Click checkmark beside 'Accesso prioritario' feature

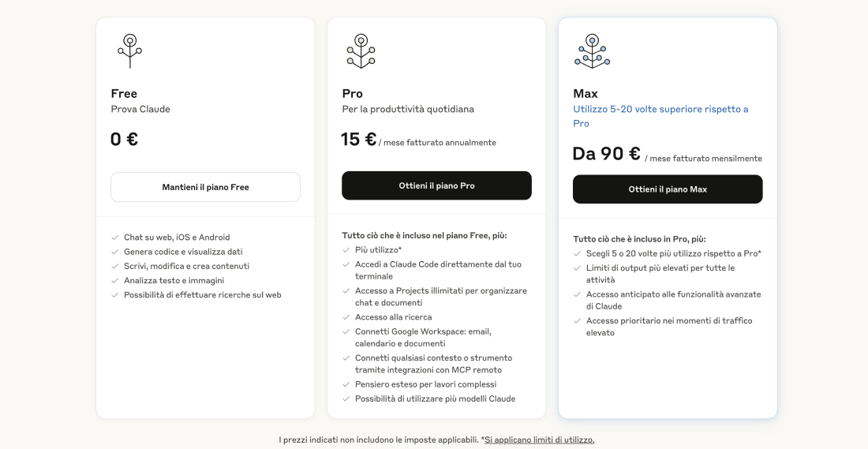(x=578, y=321)
